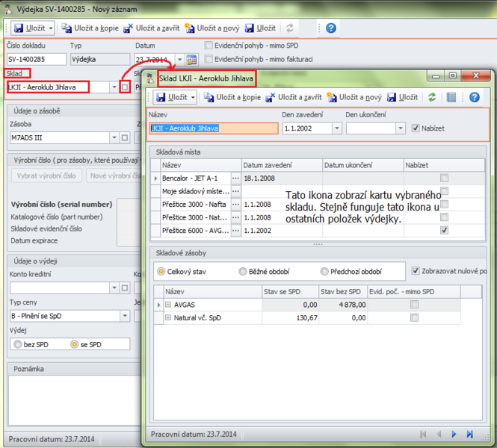Click ellipsis button for Bencalor - JET A-1
Image resolution: width=497 pixels, height=448 pixels.
pyautogui.click(x=236, y=178)
